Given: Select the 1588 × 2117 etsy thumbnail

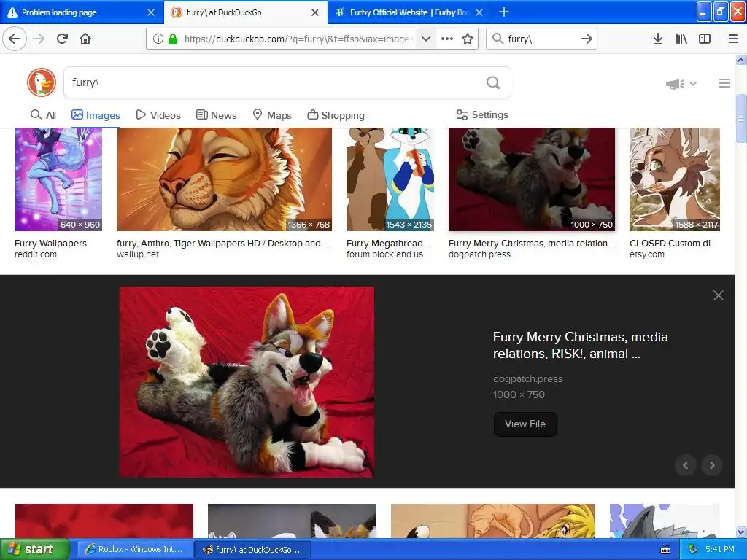Looking at the screenshot, I should click(x=675, y=179).
